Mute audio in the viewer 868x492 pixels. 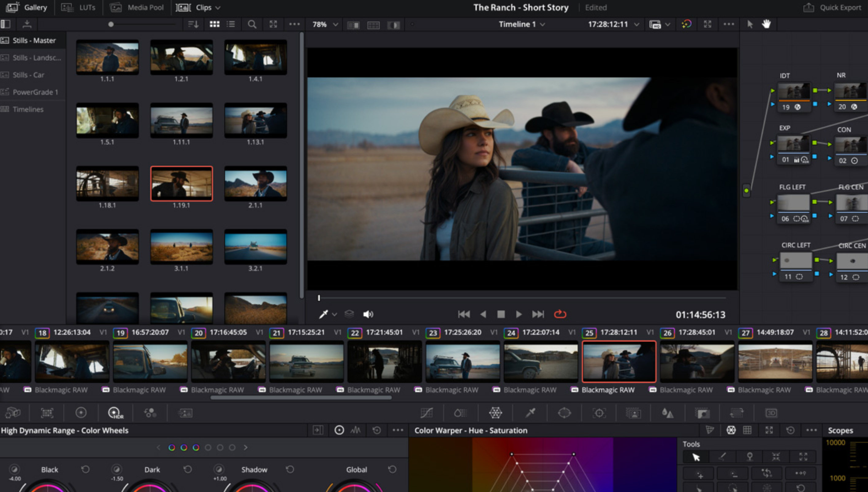(368, 314)
